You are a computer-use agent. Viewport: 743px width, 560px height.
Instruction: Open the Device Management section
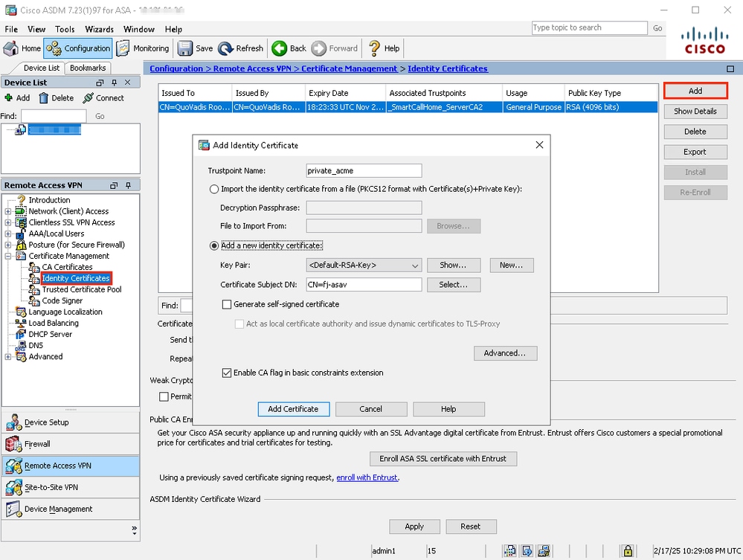click(x=71, y=509)
